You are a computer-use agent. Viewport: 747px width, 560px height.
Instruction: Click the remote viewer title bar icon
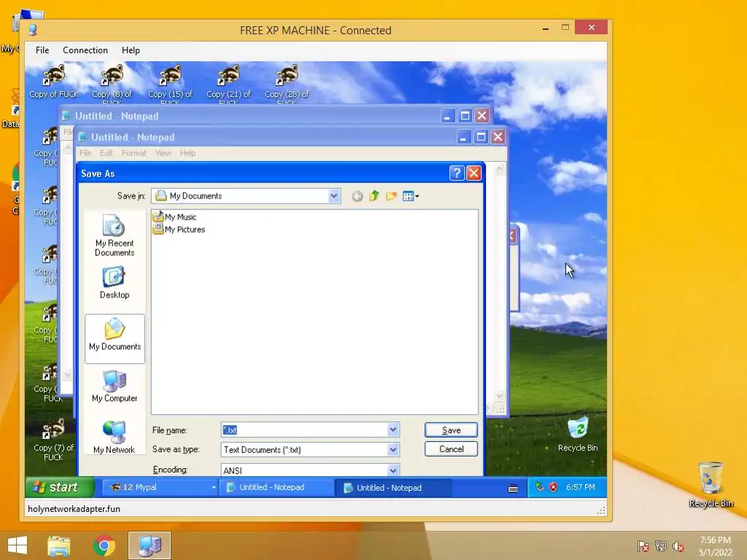click(32, 30)
